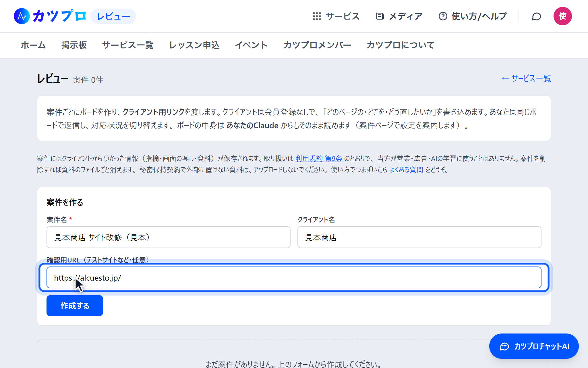Click the 案件を作る heading
This screenshot has width=588, height=368.
[65, 202]
